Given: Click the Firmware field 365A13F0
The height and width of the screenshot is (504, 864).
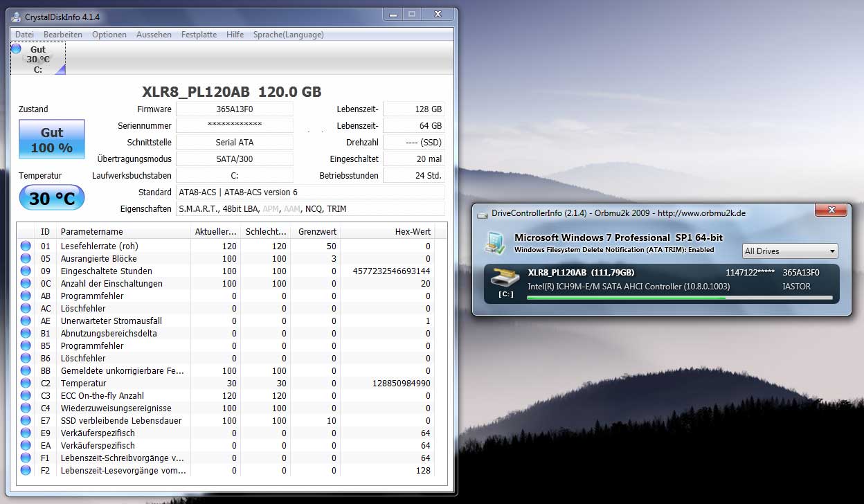Looking at the screenshot, I should point(235,109).
